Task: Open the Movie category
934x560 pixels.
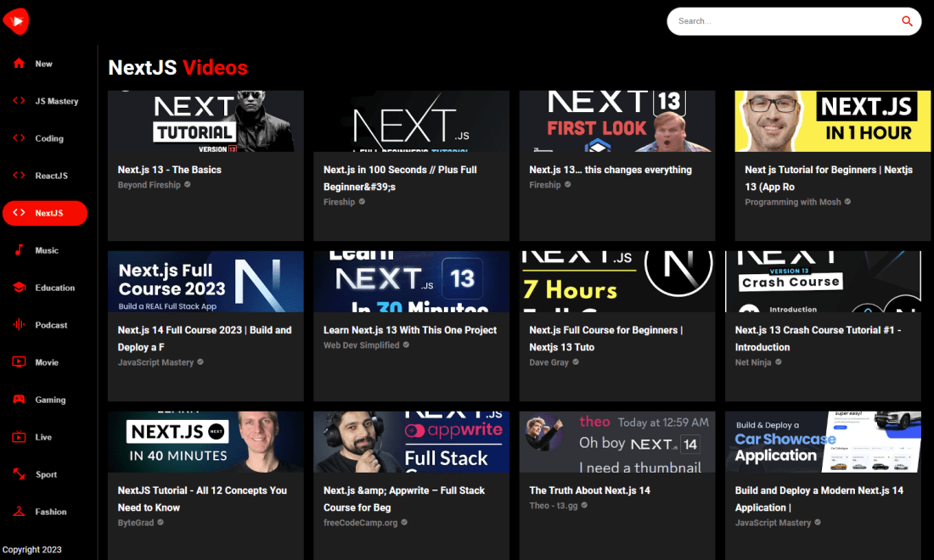Action: coord(45,362)
